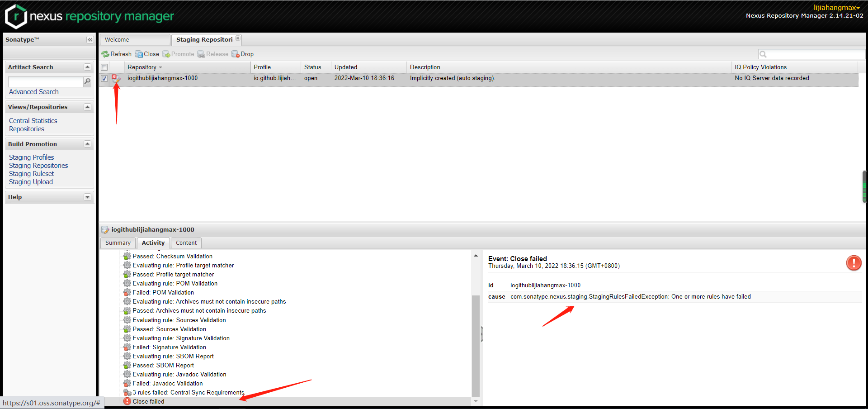This screenshot has height=409, width=868.
Task: Click the search icon in the filter box
Action: [x=763, y=54]
